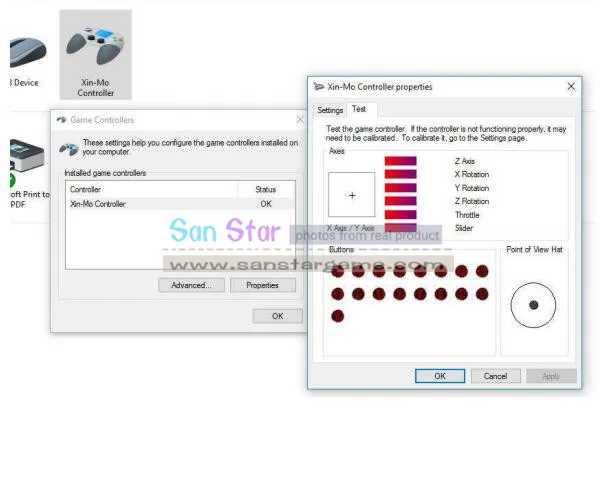Screen dimensions: 615x488
Task: Click the Point of View Hat indicator
Action: (533, 305)
